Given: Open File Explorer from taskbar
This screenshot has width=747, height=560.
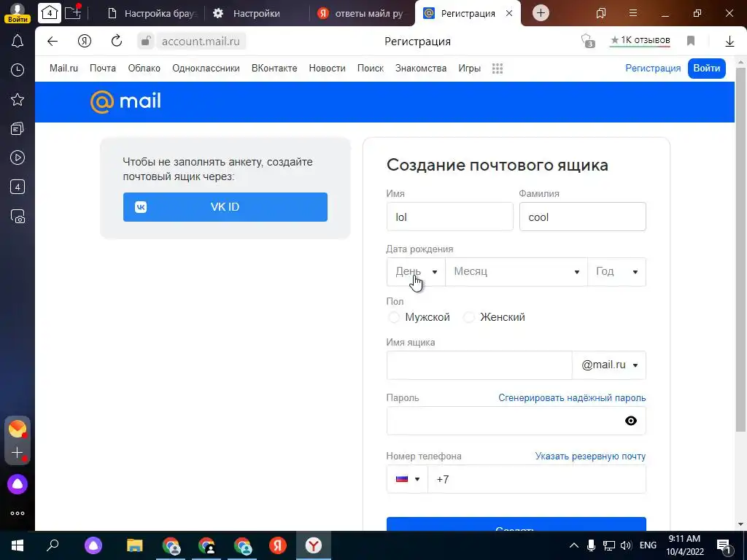Looking at the screenshot, I should coord(135,545).
